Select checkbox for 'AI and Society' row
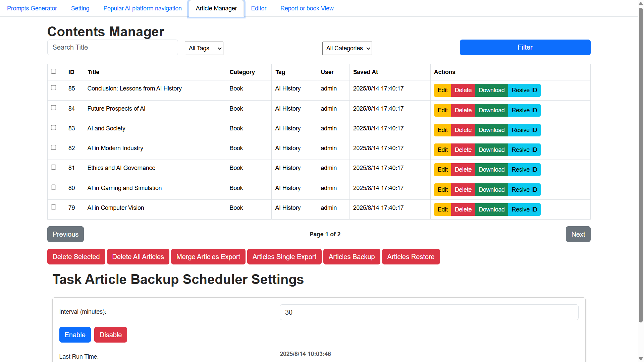Image resolution: width=644 pixels, height=362 pixels. click(54, 128)
